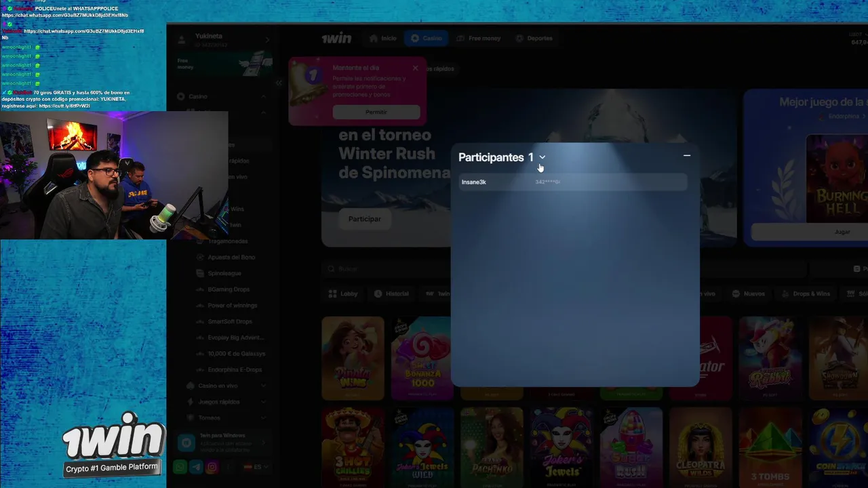Dismiss the Mantente al día notification
The image size is (868, 488).
[x=415, y=68]
